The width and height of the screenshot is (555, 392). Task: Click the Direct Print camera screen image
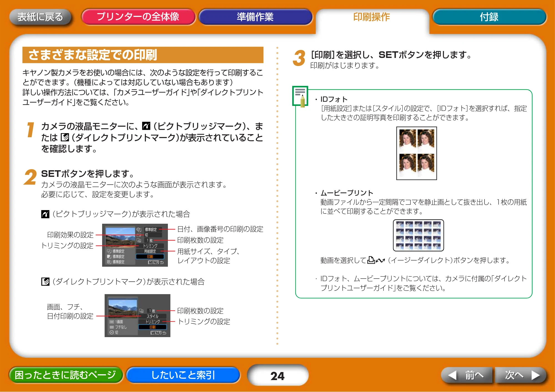pyautogui.click(x=137, y=315)
